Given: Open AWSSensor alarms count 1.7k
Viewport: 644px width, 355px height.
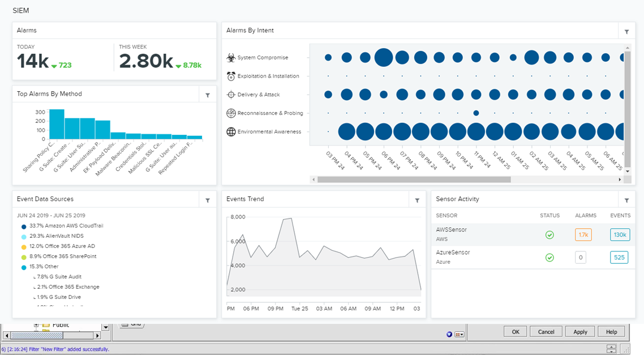Looking at the screenshot, I should [x=583, y=234].
